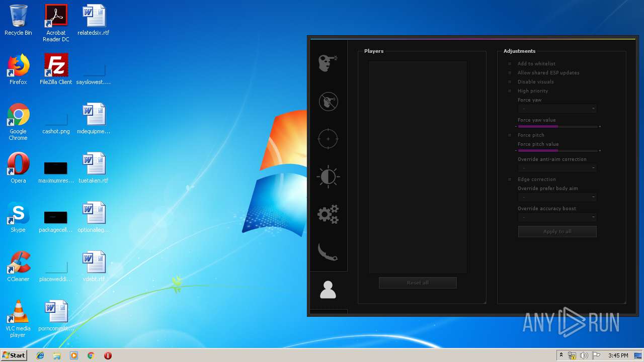Screen dimensions: 644x362
Task: Launch Skype from the desktop
Action: tap(18, 217)
